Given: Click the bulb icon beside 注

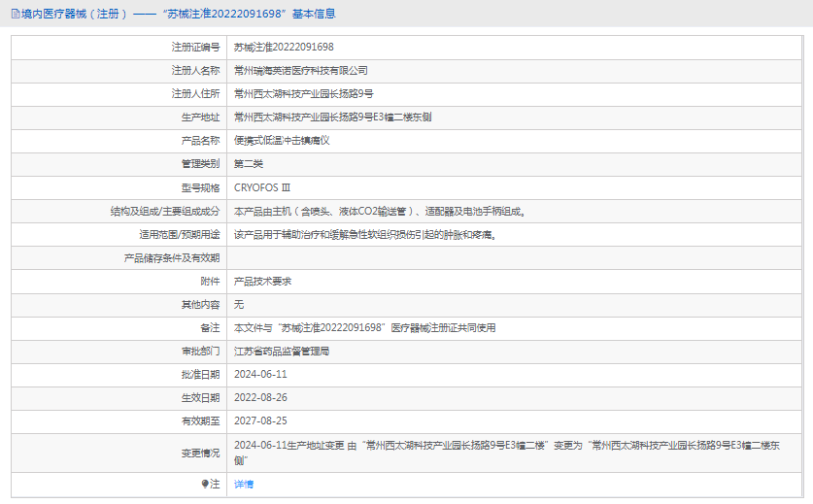Looking at the screenshot, I should (x=205, y=485).
